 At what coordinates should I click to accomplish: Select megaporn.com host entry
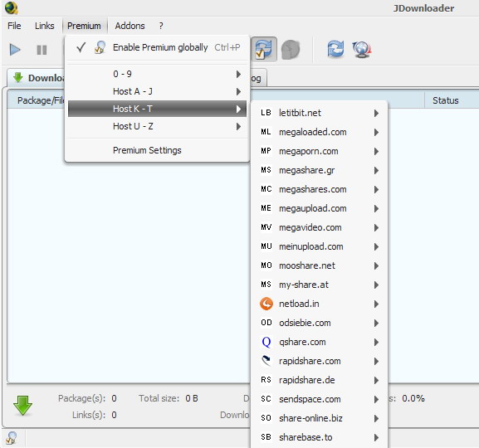pos(319,151)
